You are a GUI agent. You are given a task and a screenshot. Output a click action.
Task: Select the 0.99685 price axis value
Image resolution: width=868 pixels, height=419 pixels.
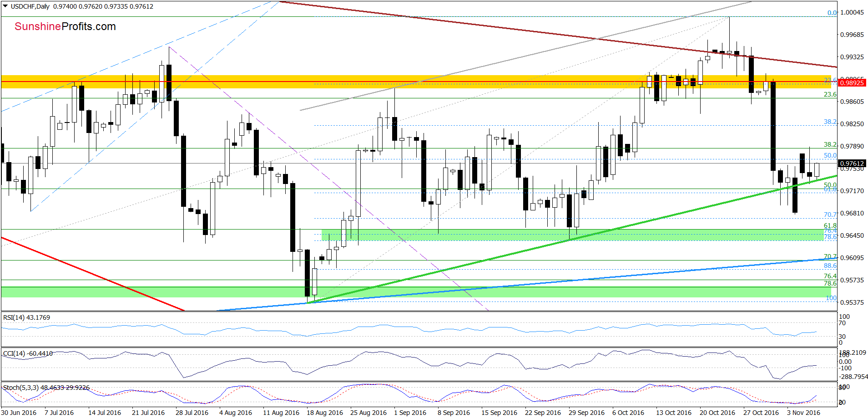[x=852, y=35]
